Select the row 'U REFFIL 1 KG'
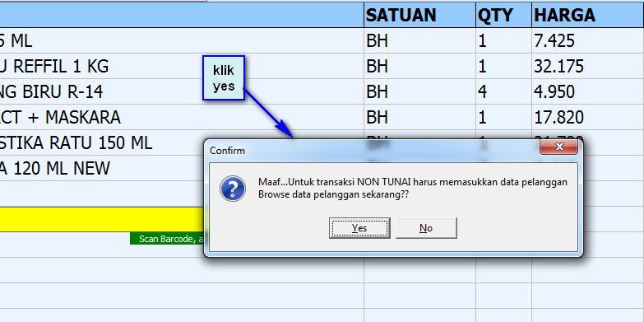Screen dimensions: 644x322 click(182, 66)
